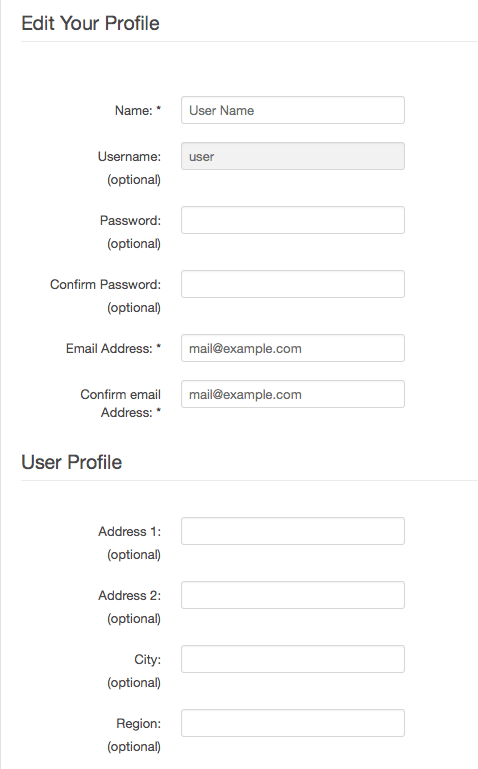Viewport: 478px width, 769px height.
Task: Click the Password label
Action: pos(130,220)
